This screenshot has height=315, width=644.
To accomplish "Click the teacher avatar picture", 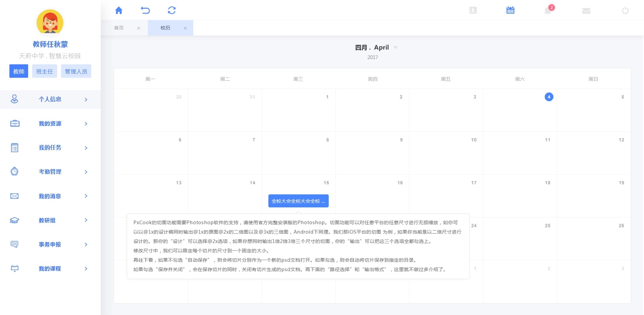I will coord(50,22).
